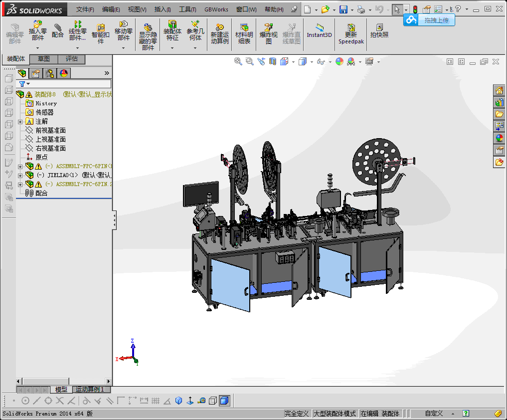Open SolidWorks Resources home task pane
Screen dimensions: 507x420
point(499,91)
